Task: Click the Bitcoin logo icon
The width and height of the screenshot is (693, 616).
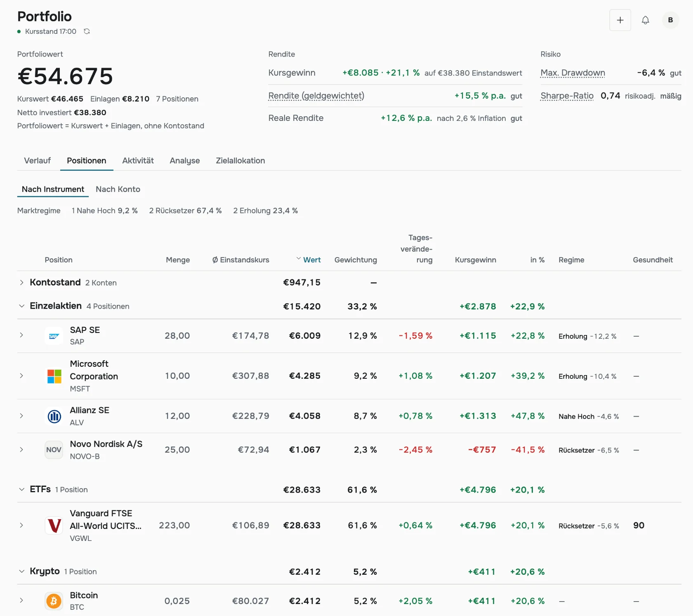Action: [x=54, y=601]
